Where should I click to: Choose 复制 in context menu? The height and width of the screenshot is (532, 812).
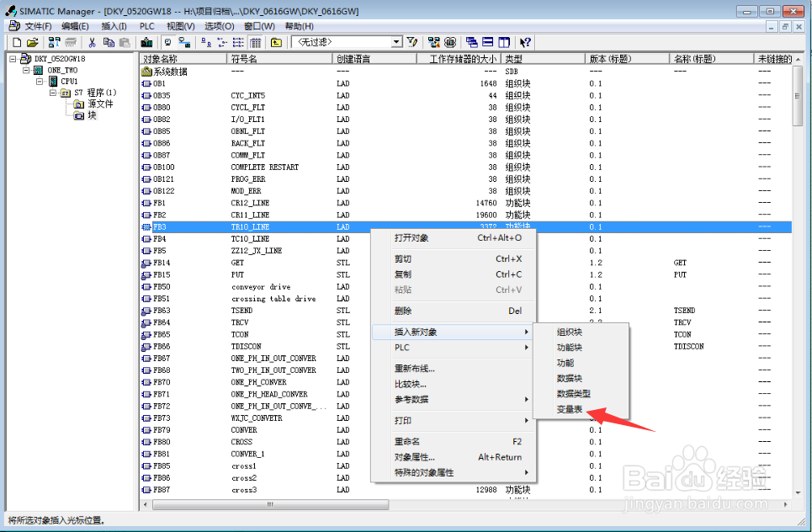pos(454,274)
